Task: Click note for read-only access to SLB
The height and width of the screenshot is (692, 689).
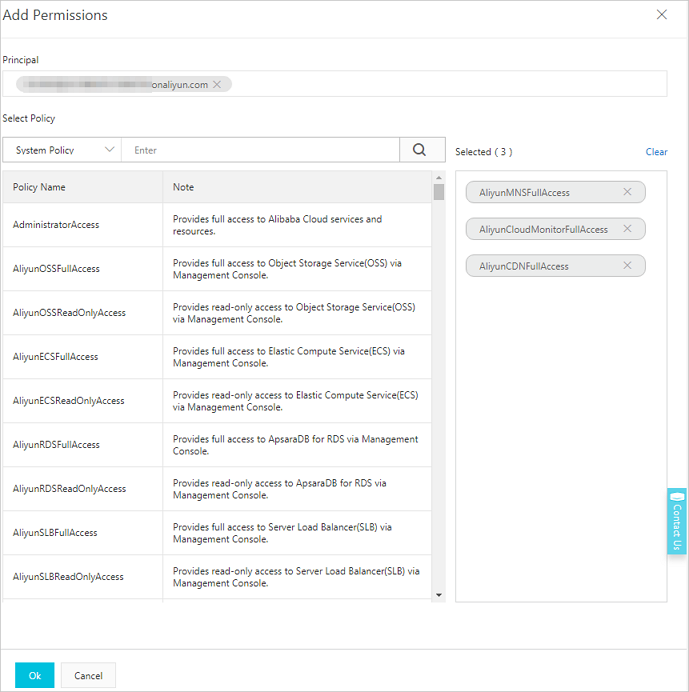Action: point(296,577)
